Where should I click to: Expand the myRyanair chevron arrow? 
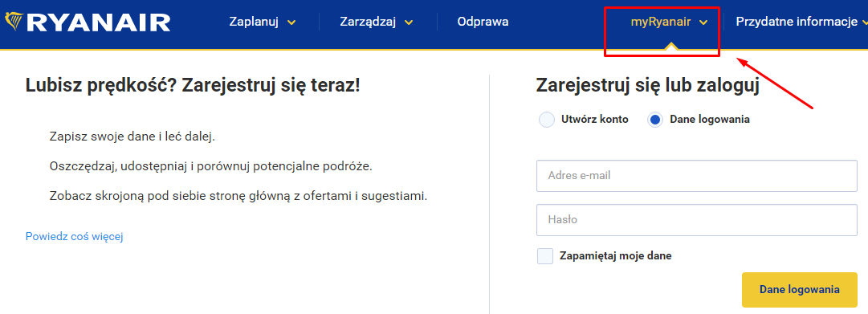pos(703,22)
